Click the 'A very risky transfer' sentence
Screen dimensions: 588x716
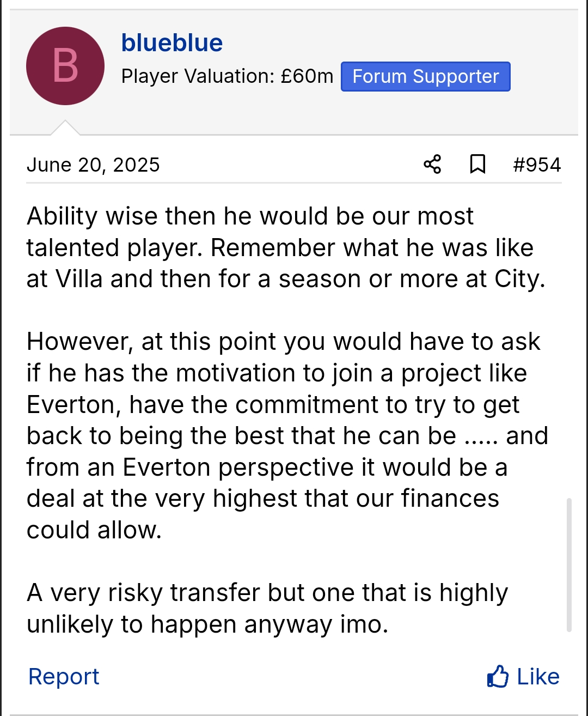tap(267, 608)
